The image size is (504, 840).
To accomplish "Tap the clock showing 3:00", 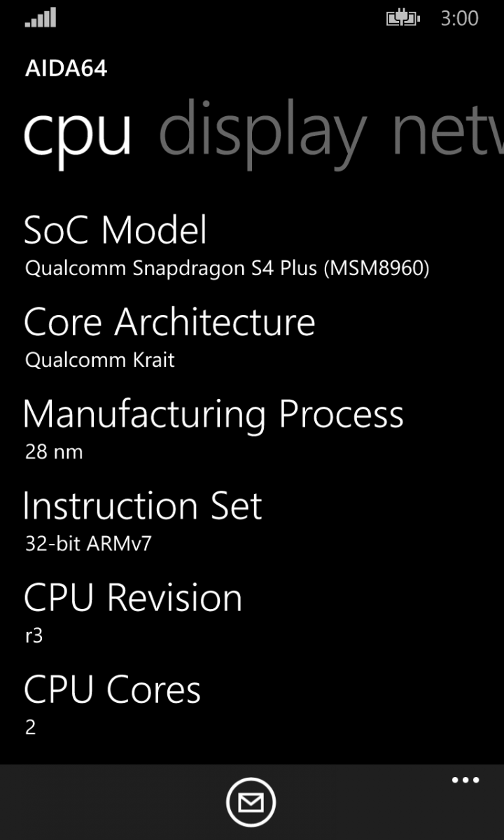I will point(459,18).
